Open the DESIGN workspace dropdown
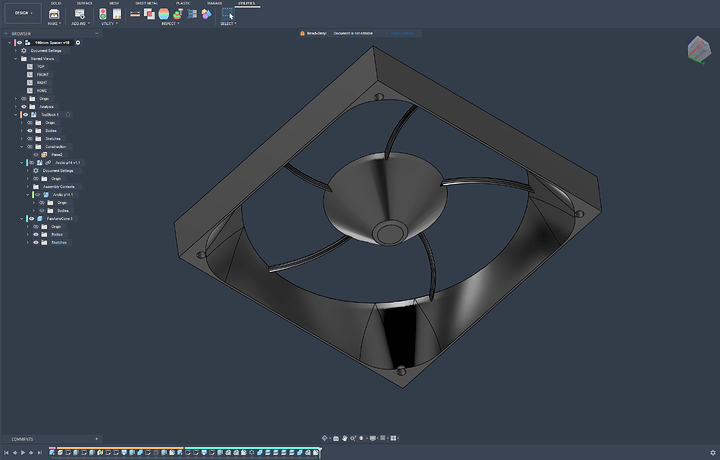This screenshot has height=460, width=720. coord(23,13)
